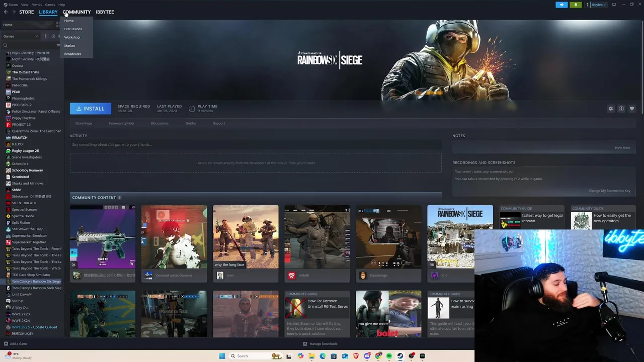Select Market in the Community menu
644x362 pixels.
[x=69, y=46]
